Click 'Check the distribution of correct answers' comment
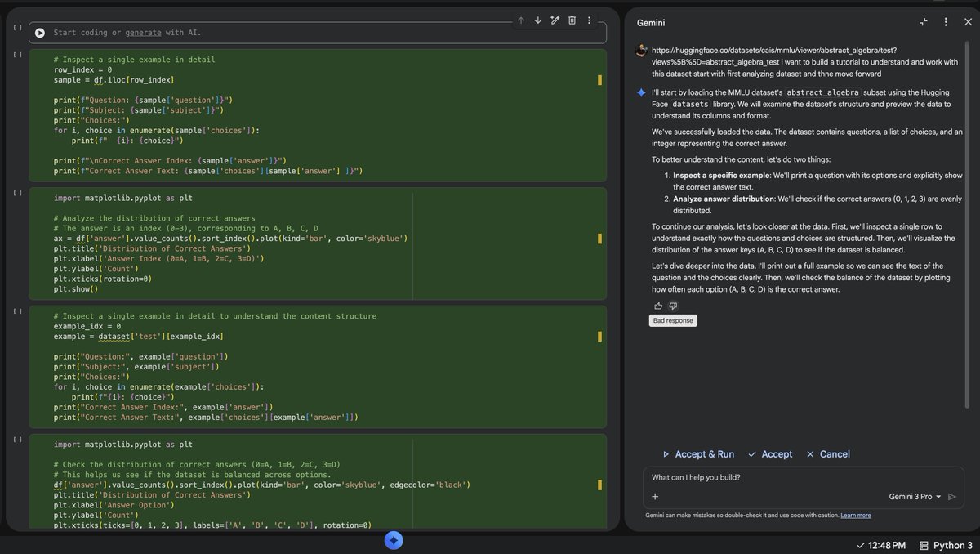The height and width of the screenshot is (554, 980). [x=197, y=465]
